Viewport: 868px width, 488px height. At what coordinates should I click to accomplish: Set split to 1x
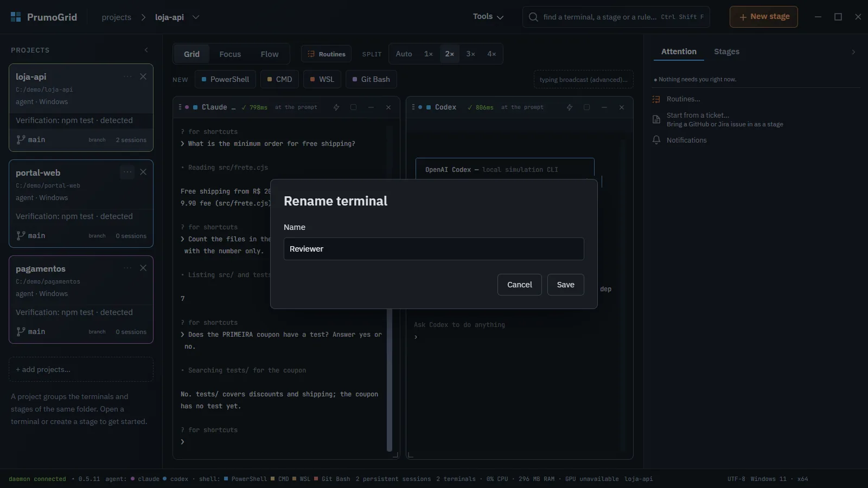point(429,54)
